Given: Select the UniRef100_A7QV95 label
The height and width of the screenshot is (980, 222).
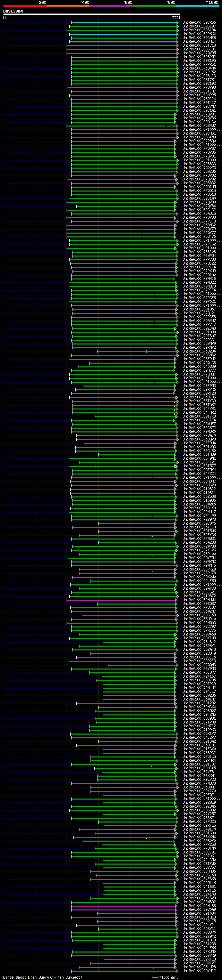Looking at the screenshot, I should click(199, 53).
